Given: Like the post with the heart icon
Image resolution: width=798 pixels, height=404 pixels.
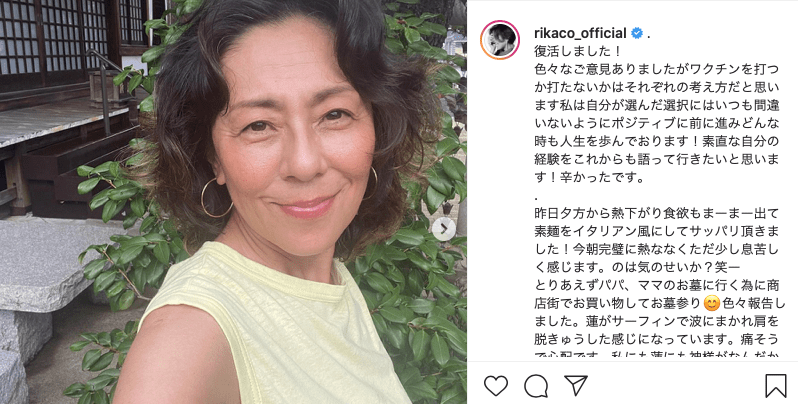Looking at the screenshot, I should 496,386.
